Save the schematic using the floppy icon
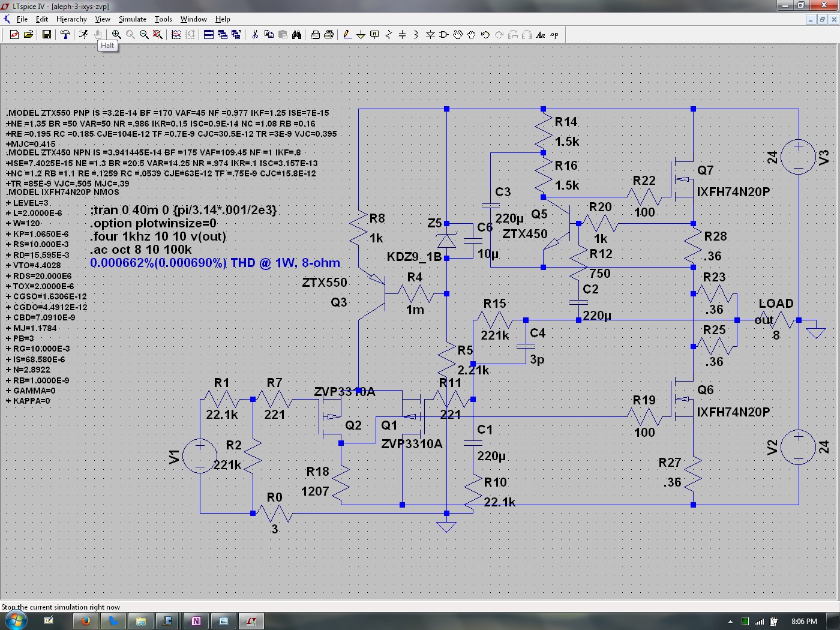840x630 pixels. [x=46, y=35]
